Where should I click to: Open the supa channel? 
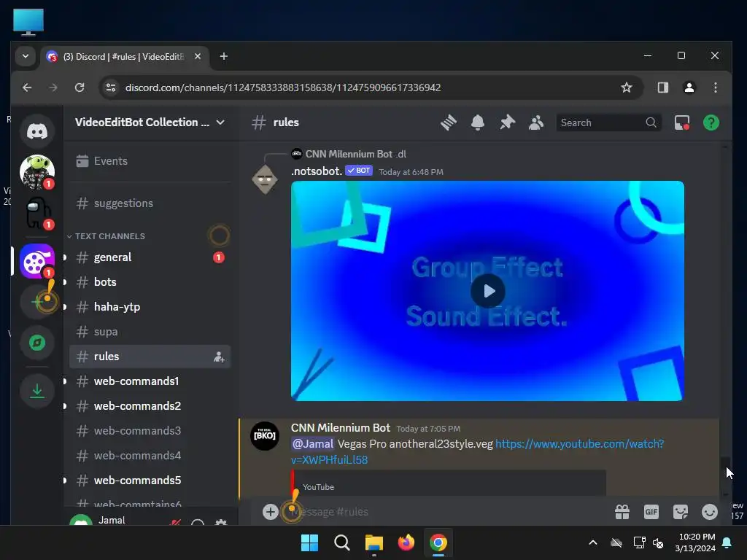(x=150, y=332)
